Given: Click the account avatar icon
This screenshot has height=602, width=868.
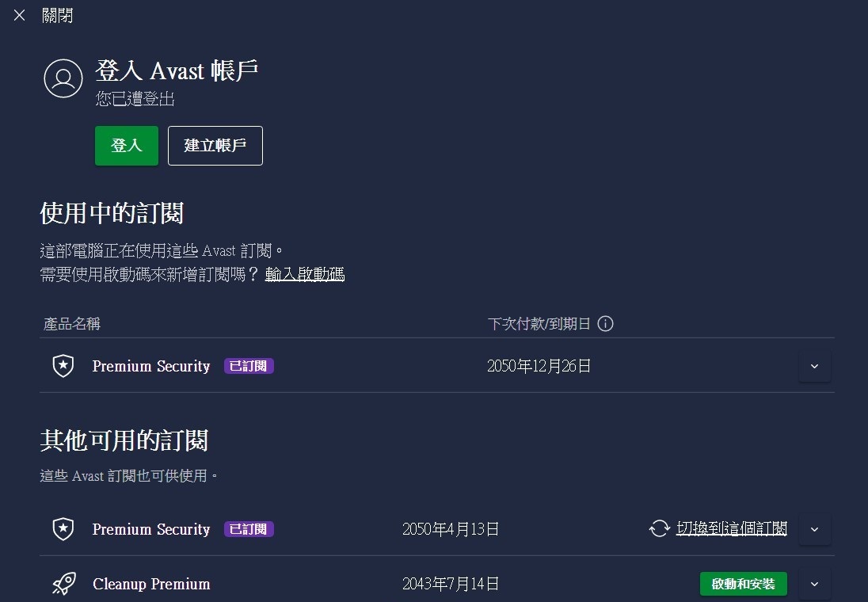Looking at the screenshot, I should coord(63,78).
